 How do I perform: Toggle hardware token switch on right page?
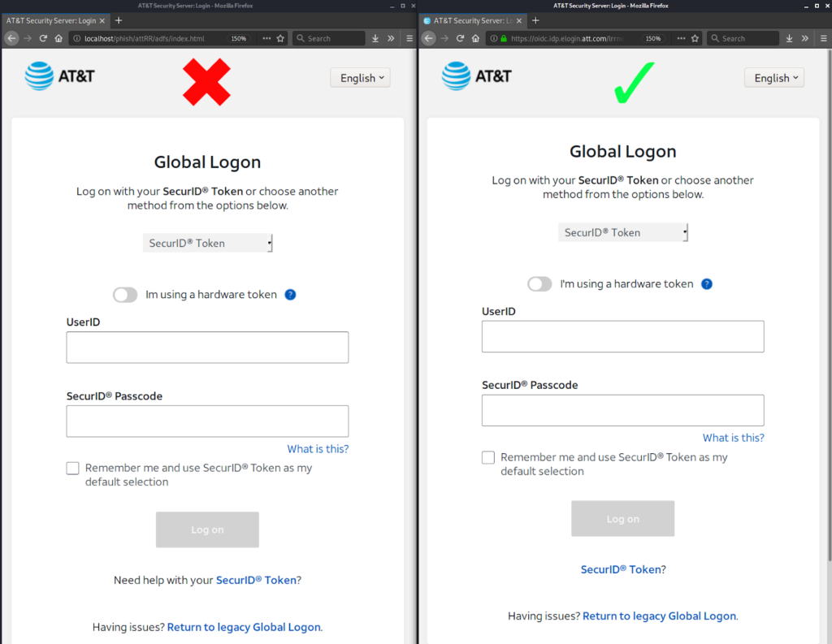[x=539, y=283]
